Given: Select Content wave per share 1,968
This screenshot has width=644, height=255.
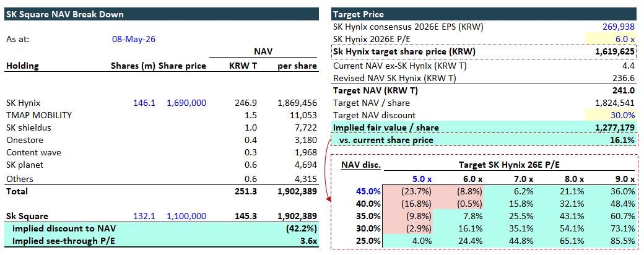Looking at the screenshot, I should pyautogui.click(x=306, y=152).
